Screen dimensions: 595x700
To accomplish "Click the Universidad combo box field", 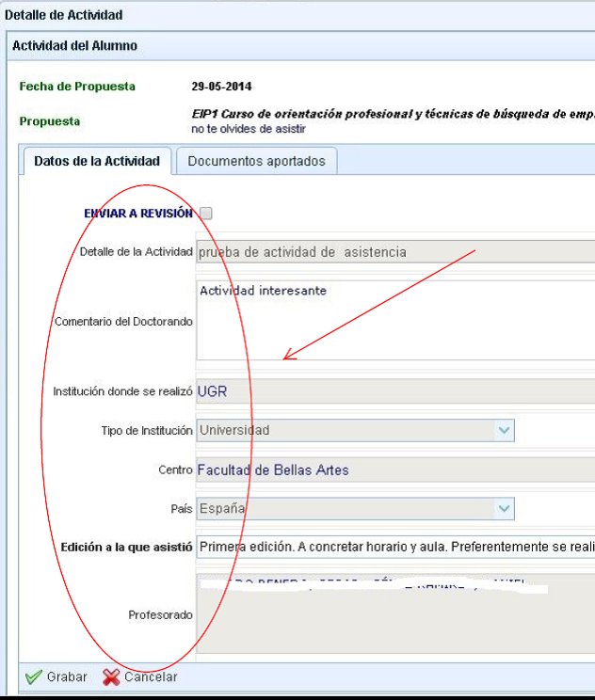I will pyautogui.click(x=345, y=431).
